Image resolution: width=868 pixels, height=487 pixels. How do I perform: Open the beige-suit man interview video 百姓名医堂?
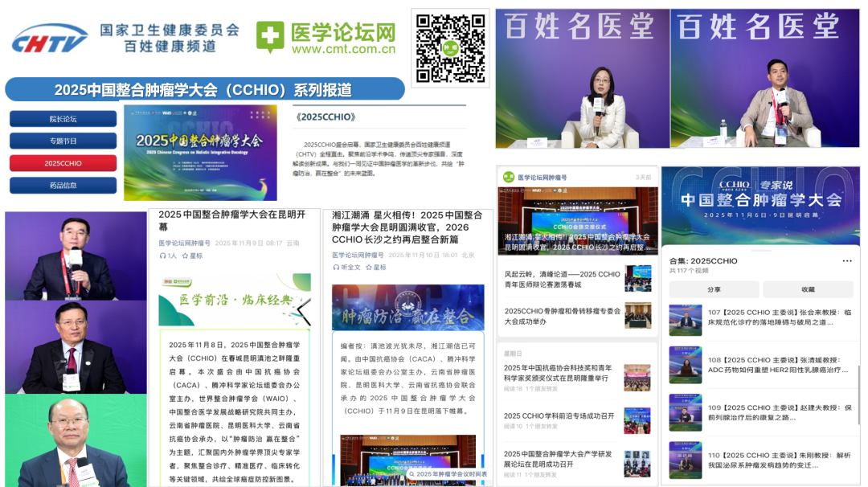click(x=766, y=78)
